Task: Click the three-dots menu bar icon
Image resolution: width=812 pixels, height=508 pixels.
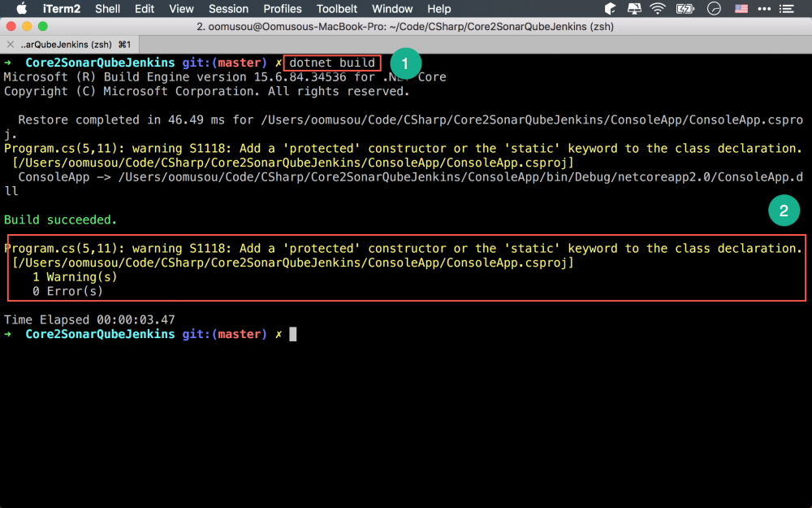Action: click(x=764, y=9)
